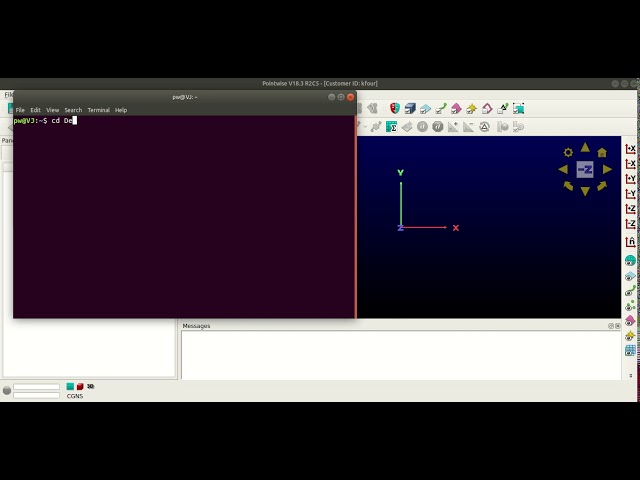Screen dimensions: 640x480
Task: Rotate view down with bottom arrow
Action: click(x=585, y=191)
